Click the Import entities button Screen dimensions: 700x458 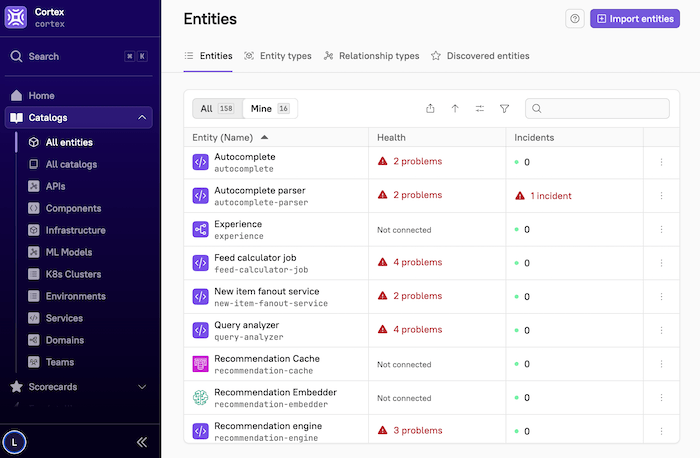[x=635, y=19]
